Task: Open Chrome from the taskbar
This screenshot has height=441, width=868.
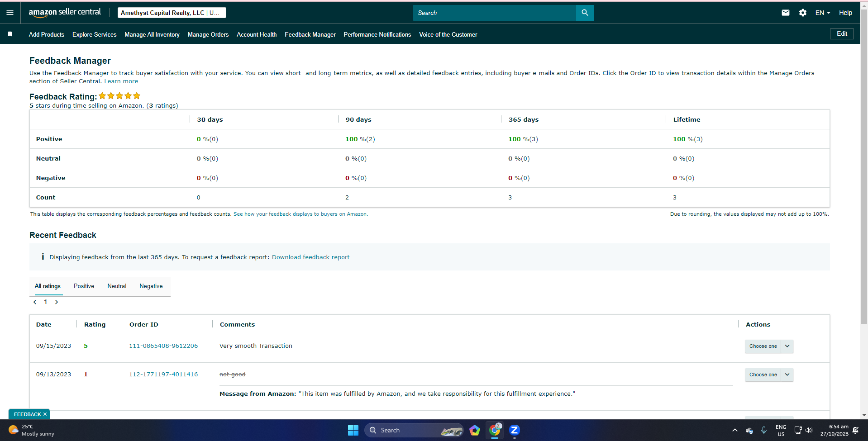Action: [x=495, y=430]
